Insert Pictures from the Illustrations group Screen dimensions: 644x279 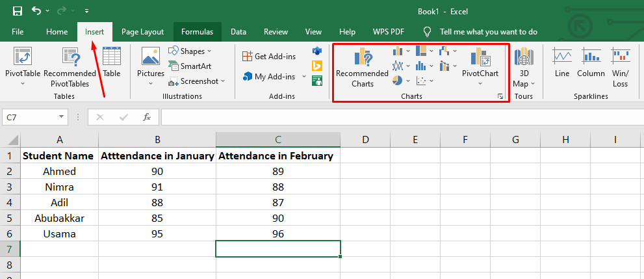pos(151,62)
